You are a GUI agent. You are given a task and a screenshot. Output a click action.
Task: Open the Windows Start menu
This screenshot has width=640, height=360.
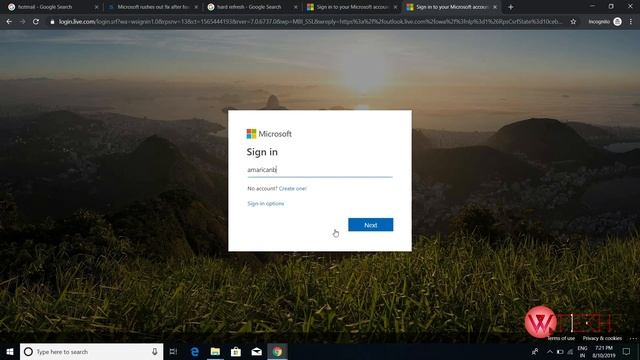(x=9, y=351)
